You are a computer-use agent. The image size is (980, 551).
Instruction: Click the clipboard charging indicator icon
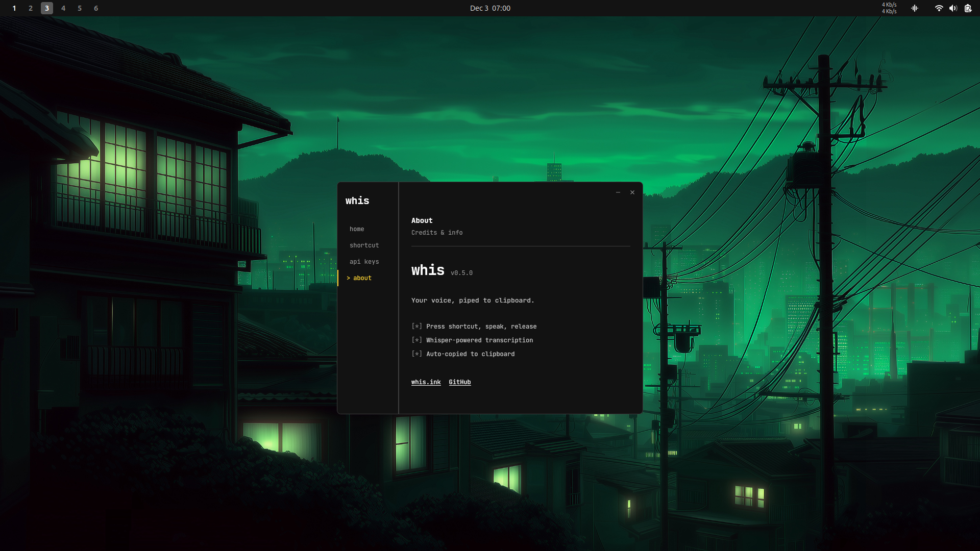pyautogui.click(x=968, y=8)
